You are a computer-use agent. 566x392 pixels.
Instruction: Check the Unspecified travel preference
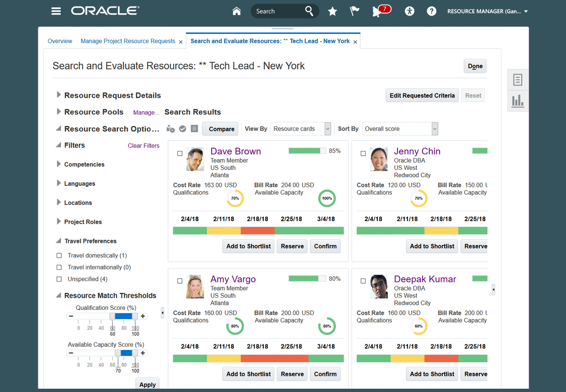[x=59, y=279]
